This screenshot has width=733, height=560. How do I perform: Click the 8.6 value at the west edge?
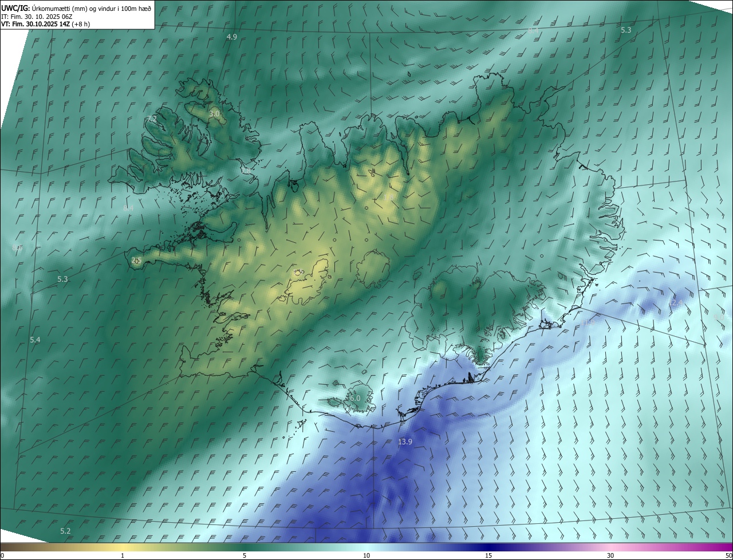[x=17, y=248]
